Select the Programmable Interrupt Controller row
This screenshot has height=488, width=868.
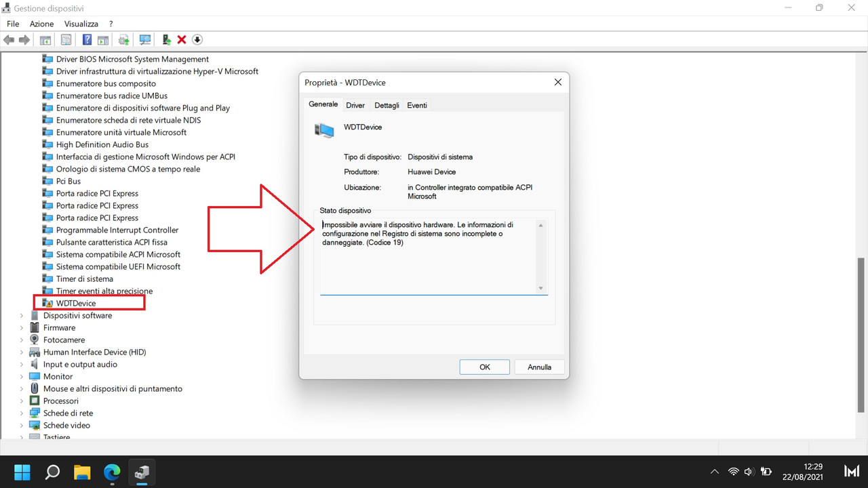(117, 230)
